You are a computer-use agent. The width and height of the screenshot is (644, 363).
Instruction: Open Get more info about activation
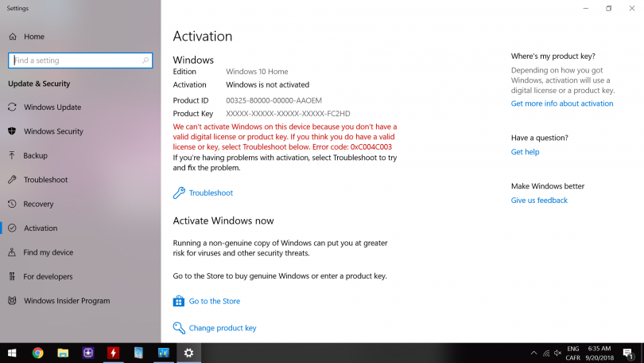[x=561, y=103]
